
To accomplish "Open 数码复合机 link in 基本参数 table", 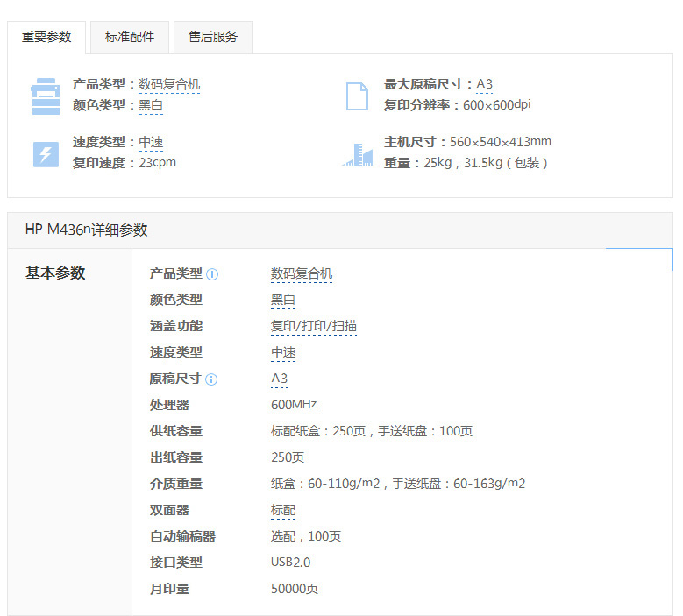I will (x=302, y=274).
